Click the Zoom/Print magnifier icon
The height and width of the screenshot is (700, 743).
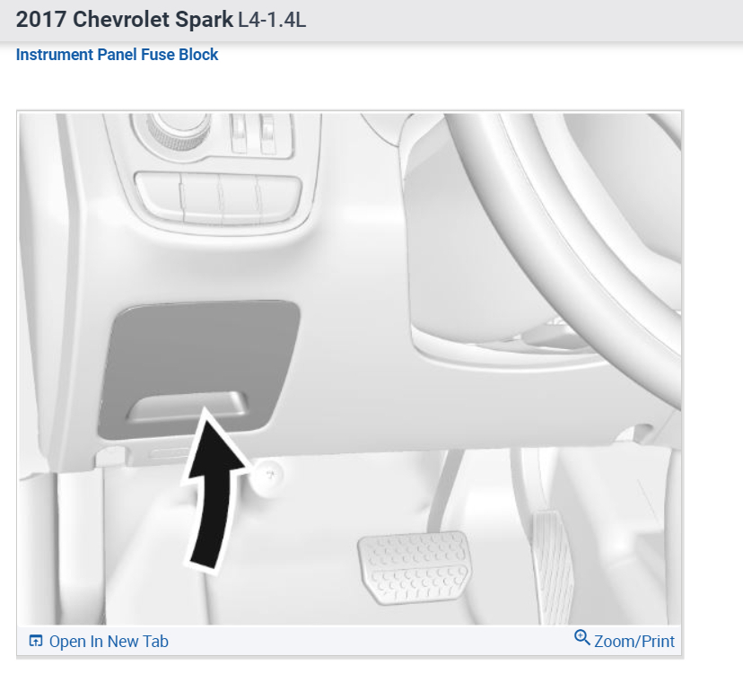click(x=581, y=638)
